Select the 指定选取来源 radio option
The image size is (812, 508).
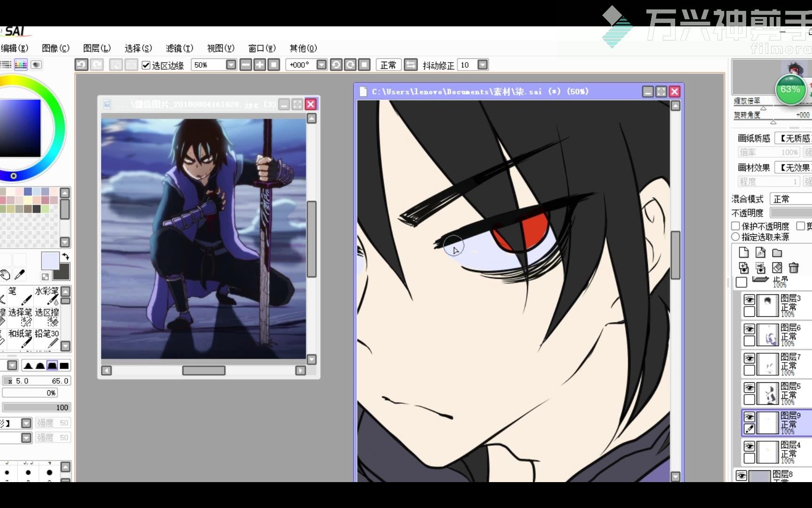736,237
